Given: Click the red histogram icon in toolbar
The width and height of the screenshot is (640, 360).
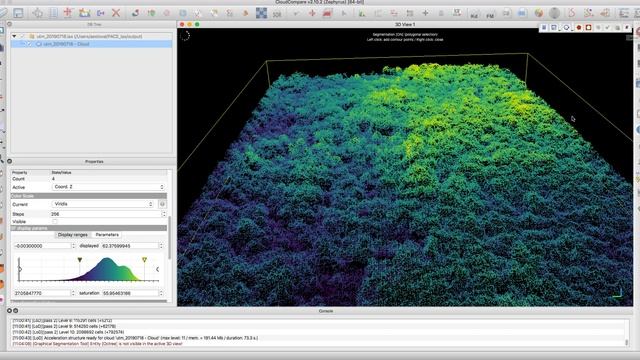Looking at the screenshot, I should click(x=327, y=13).
